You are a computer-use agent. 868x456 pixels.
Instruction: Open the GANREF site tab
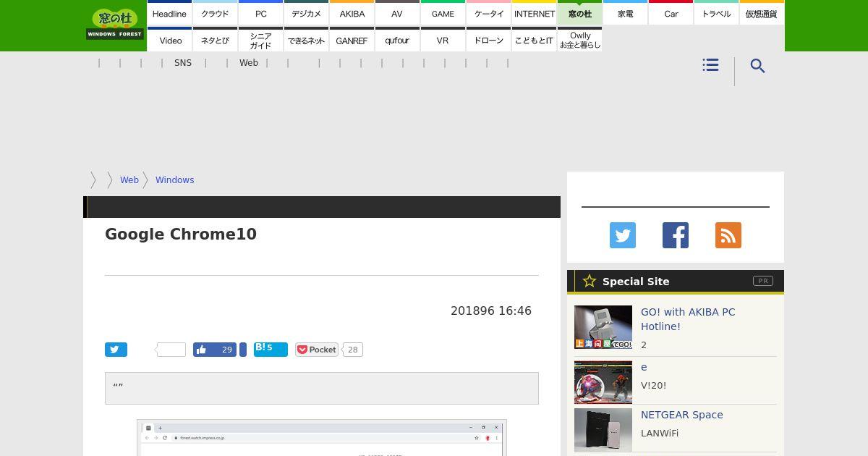(352, 40)
